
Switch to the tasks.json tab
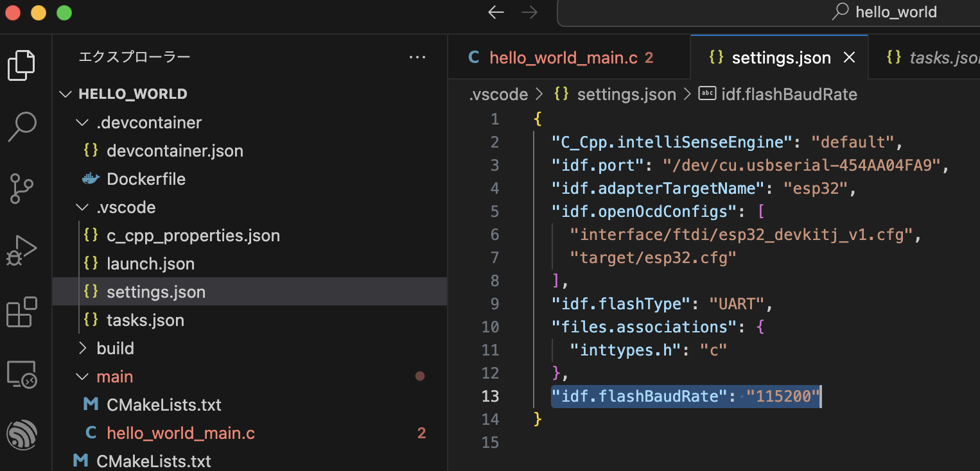(943, 57)
